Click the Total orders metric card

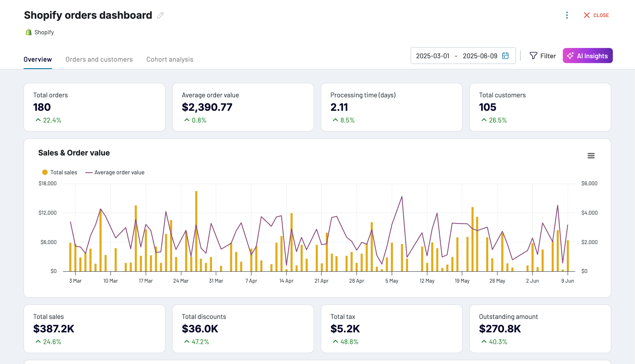[x=94, y=108]
